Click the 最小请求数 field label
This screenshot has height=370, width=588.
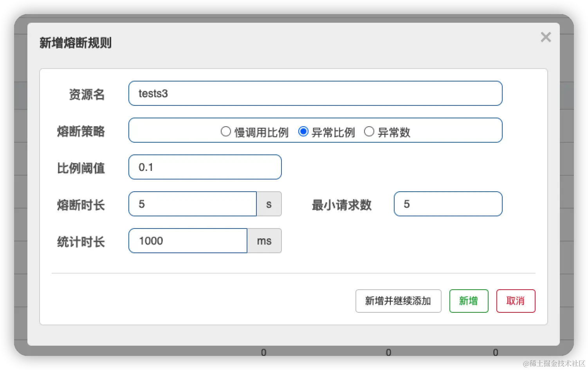(x=341, y=204)
